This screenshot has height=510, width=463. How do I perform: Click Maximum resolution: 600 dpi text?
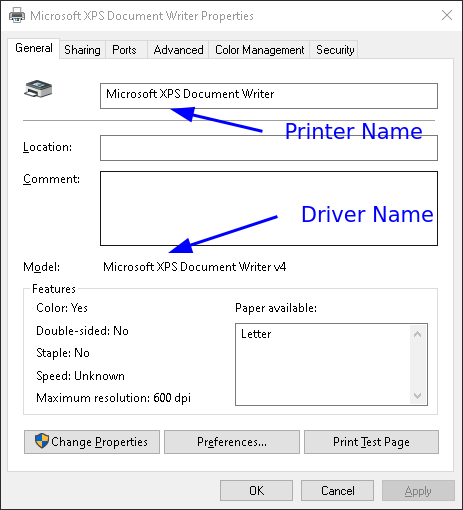point(113,398)
